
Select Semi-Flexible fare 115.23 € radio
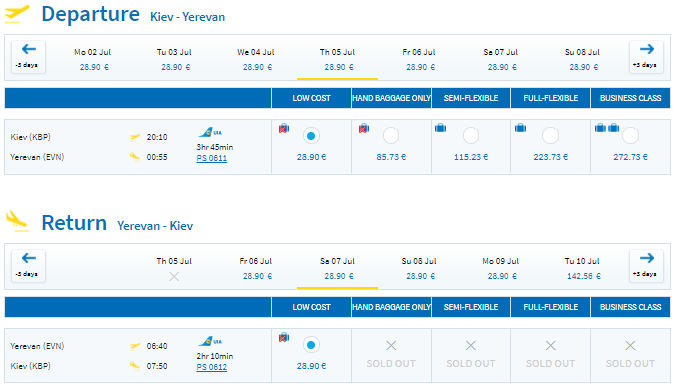click(471, 136)
